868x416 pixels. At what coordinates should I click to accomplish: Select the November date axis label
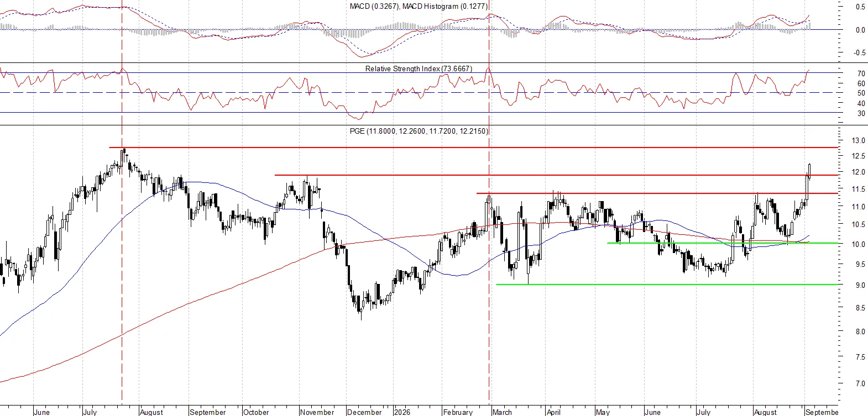pyautogui.click(x=317, y=412)
